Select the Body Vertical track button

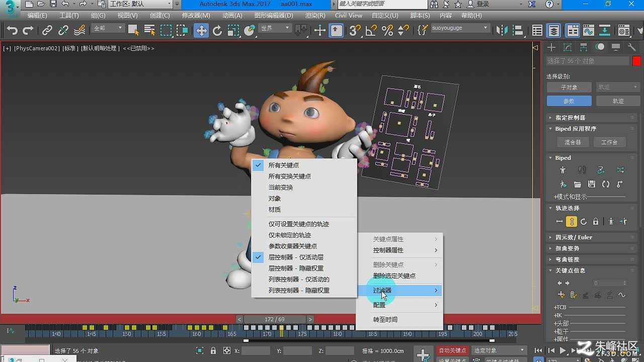point(572,222)
